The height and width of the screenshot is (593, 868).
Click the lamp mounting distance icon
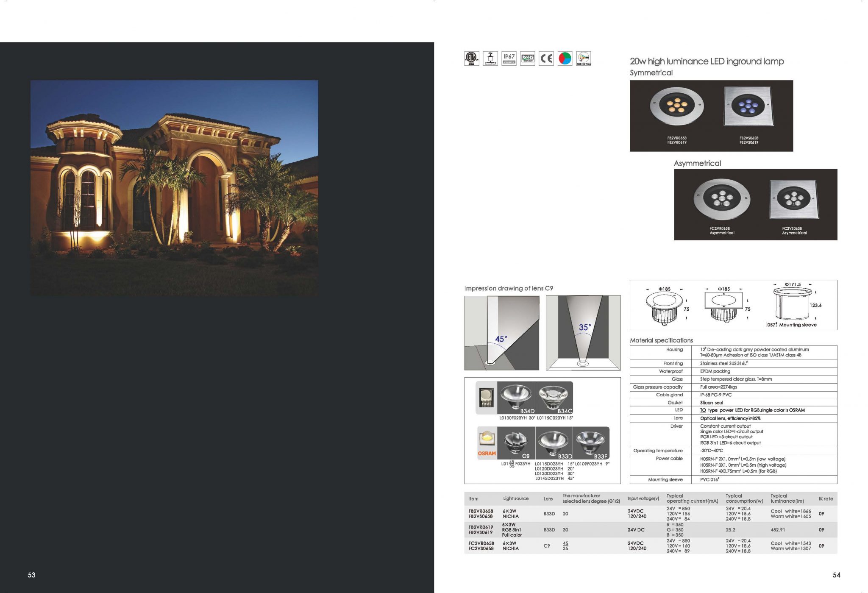[490, 58]
